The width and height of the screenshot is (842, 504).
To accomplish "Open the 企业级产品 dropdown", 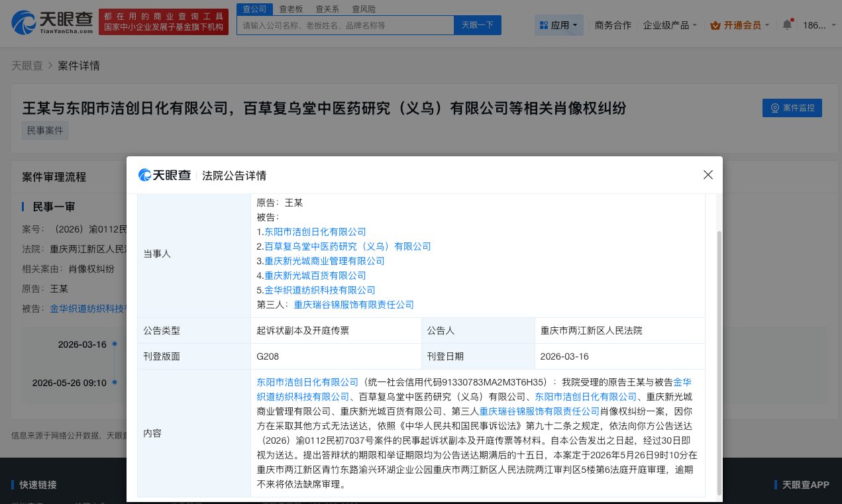I will 669,24.
